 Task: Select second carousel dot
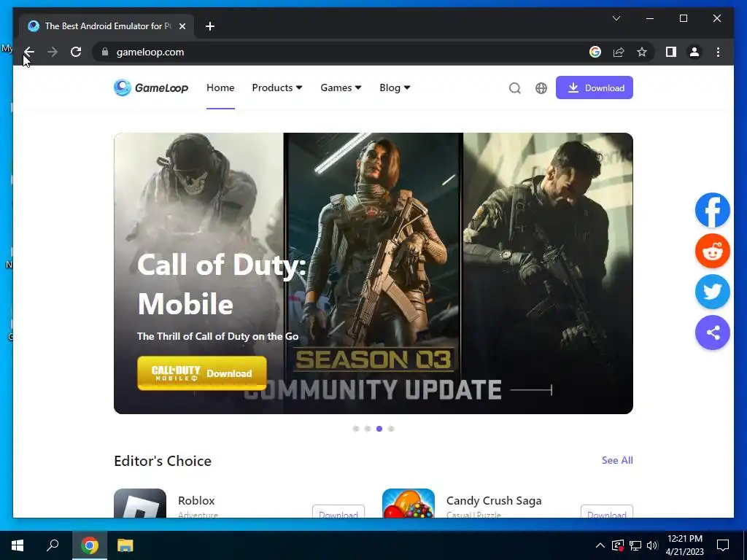pos(368,429)
